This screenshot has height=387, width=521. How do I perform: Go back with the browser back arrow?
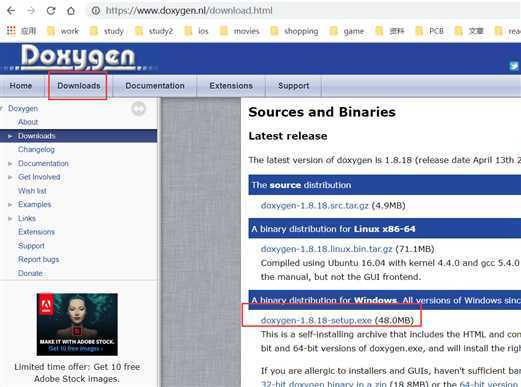click(x=11, y=11)
